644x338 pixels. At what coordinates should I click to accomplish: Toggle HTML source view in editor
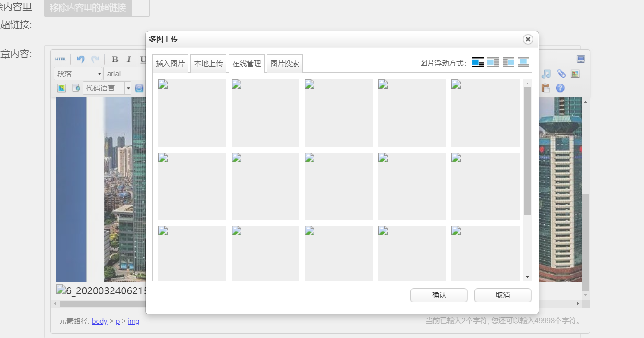point(61,59)
